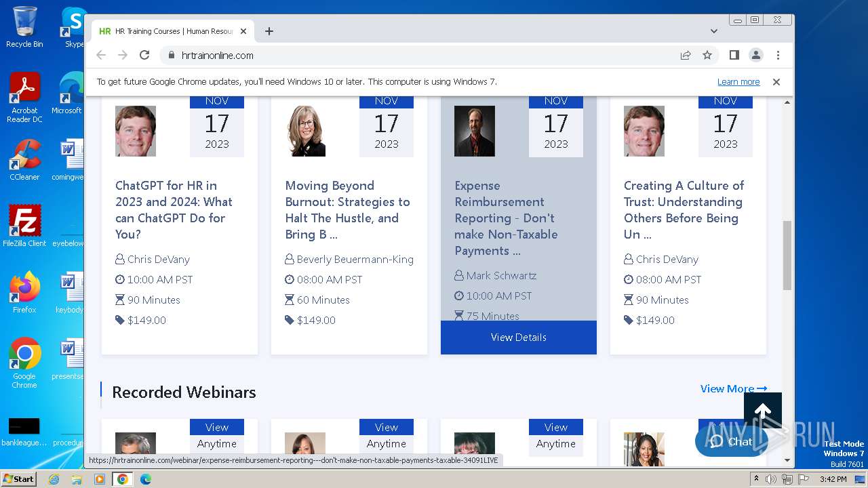Click the Recorded Webinars heading
Image resolution: width=868 pixels, height=488 pixels.
tap(184, 392)
